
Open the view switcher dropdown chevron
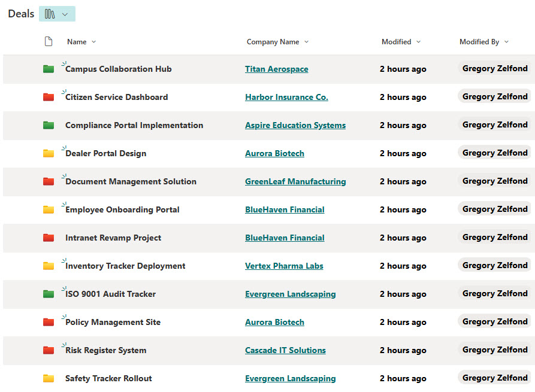[x=65, y=14]
